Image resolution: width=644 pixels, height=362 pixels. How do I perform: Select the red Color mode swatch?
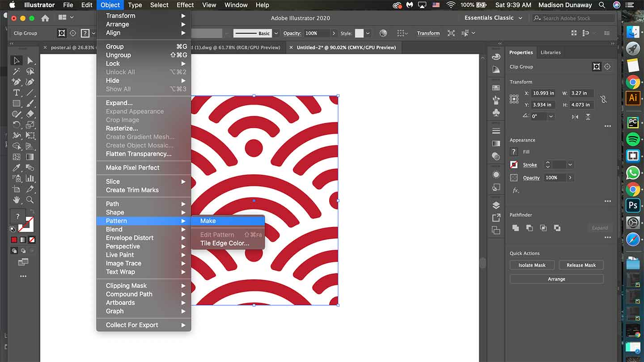tap(14, 240)
